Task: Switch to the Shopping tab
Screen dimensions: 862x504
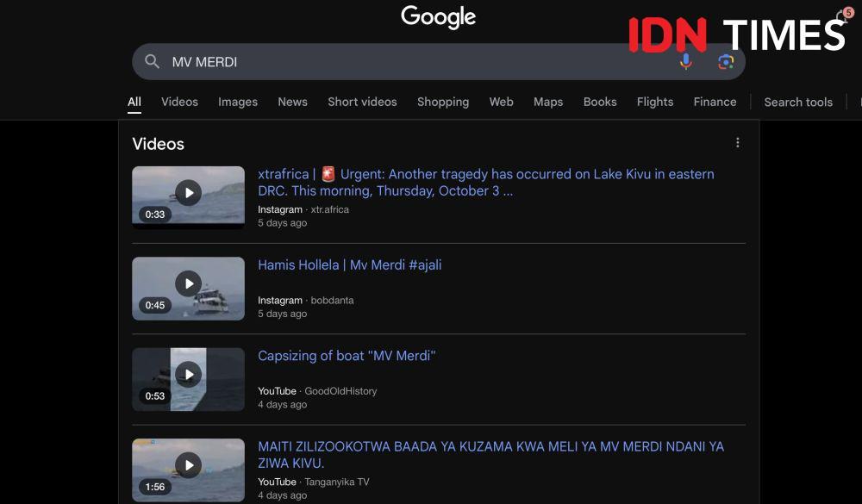Action: click(443, 102)
